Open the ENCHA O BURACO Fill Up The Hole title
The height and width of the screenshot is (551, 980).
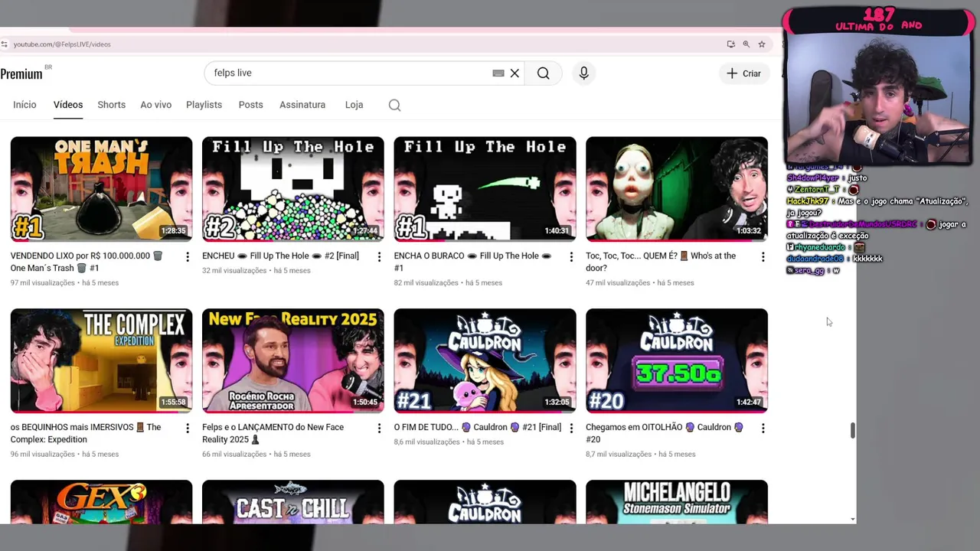coord(472,262)
